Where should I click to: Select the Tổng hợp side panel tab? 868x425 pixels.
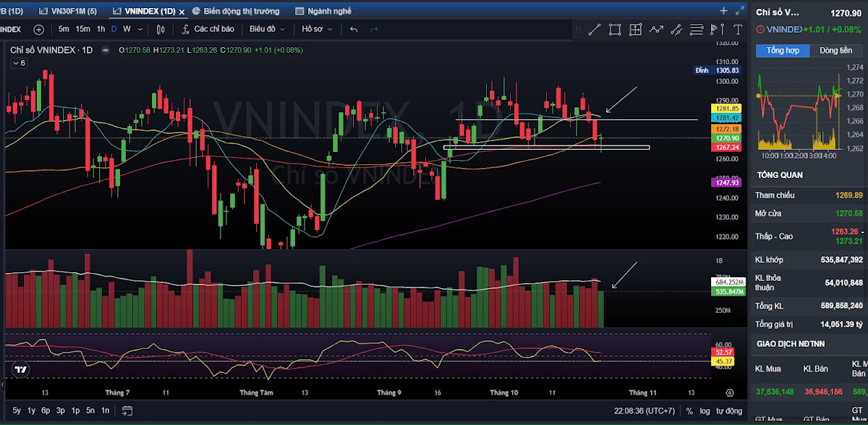[x=783, y=51]
